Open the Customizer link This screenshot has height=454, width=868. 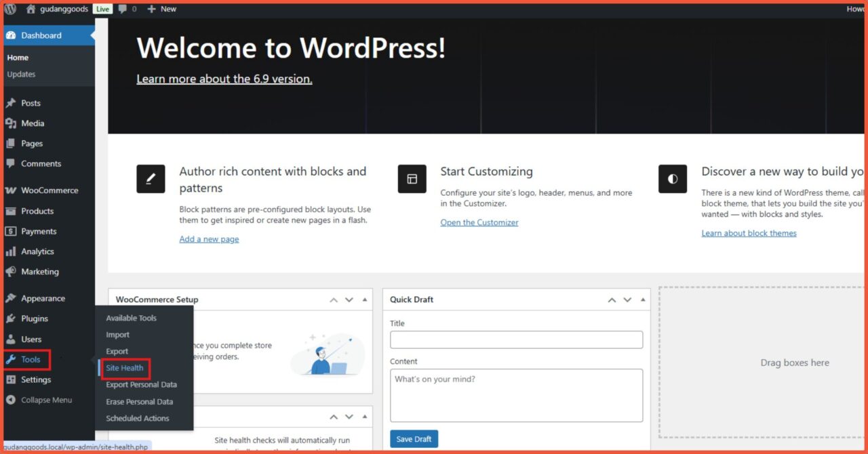point(479,222)
